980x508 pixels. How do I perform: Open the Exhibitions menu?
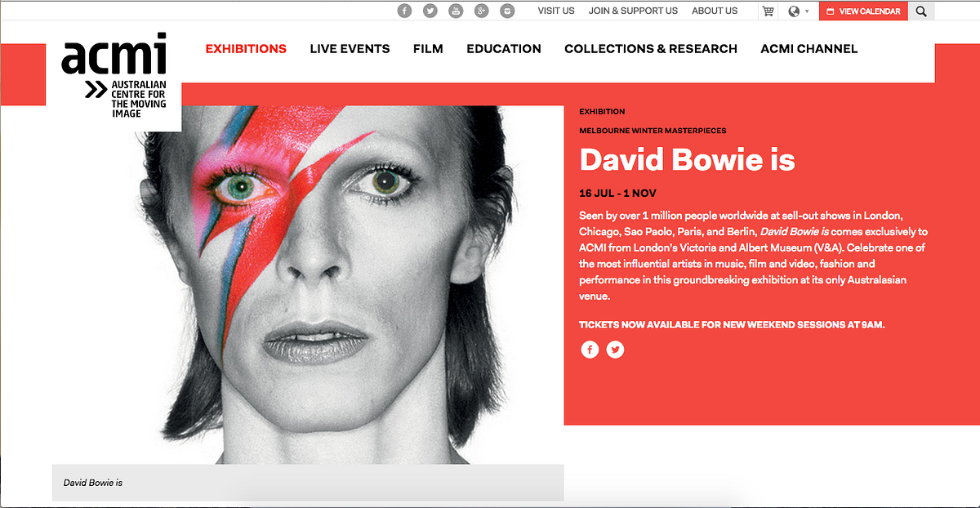pos(246,49)
